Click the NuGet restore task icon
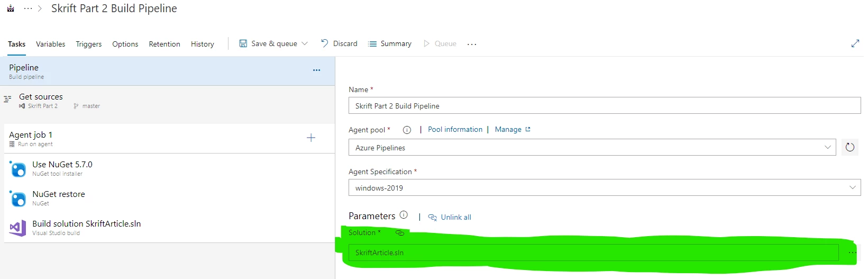 [17, 199]
